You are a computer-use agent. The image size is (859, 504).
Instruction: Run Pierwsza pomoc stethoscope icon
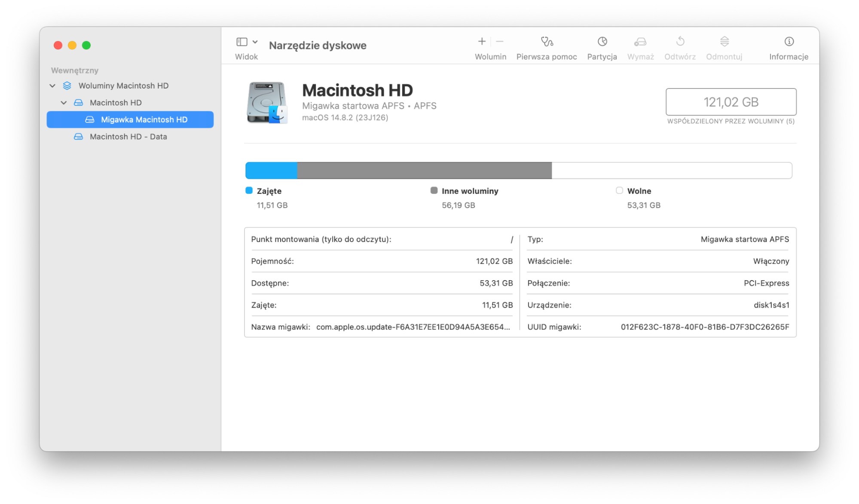coord(547,41)
